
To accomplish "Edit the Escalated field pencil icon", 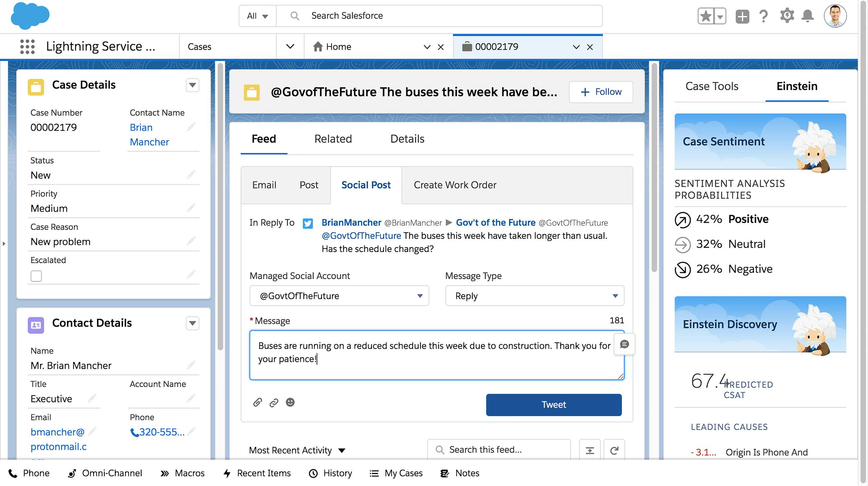I will (191, 274).
